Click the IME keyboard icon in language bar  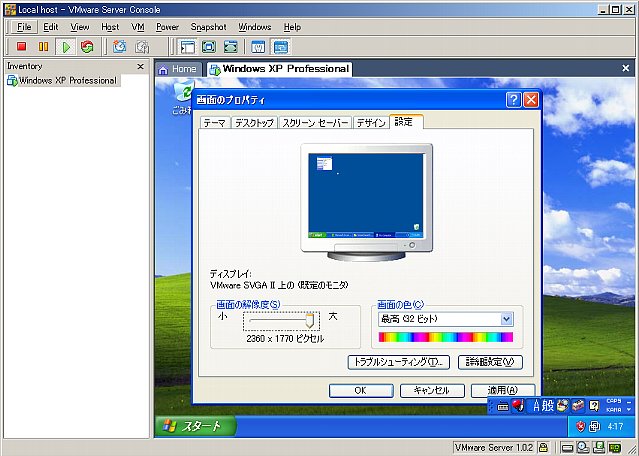[503, 406]
